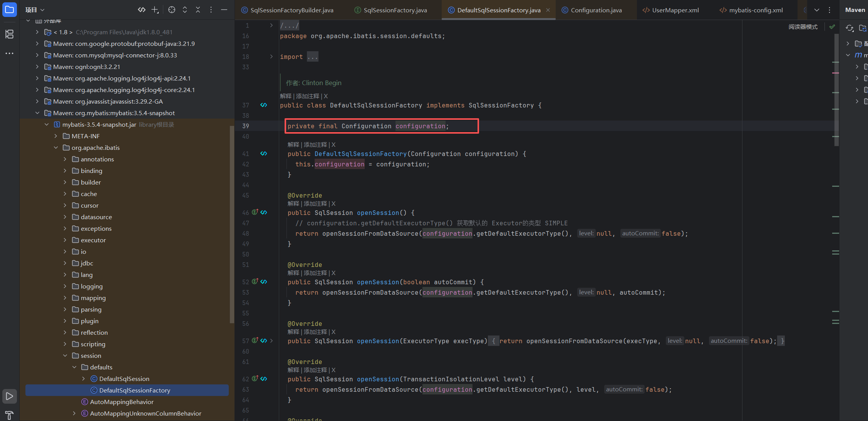Open the more tool windows ellipsis
Image resolution: width=868 pixels, height=421 pixels.
(9, 53)
